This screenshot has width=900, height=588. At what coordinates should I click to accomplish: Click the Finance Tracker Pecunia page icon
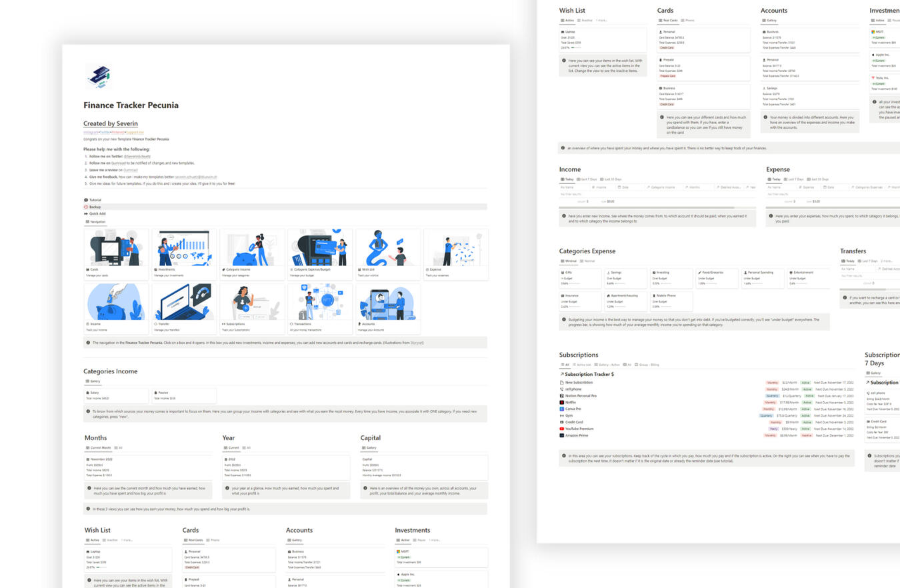tap(97, 76)
